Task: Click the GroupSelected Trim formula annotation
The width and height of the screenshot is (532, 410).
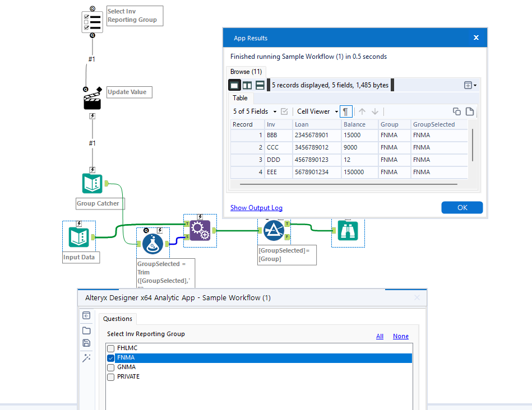Action: tap(165, 273)
